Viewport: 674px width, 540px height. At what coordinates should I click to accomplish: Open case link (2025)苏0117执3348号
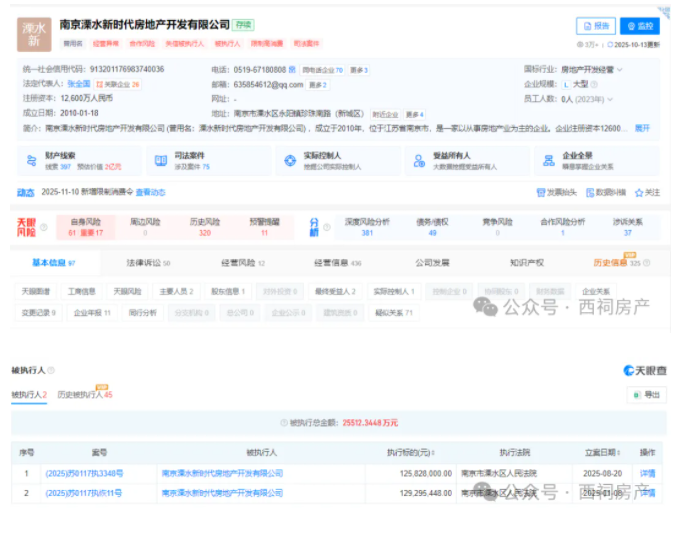pyautogui.click(x=84, y=473)
